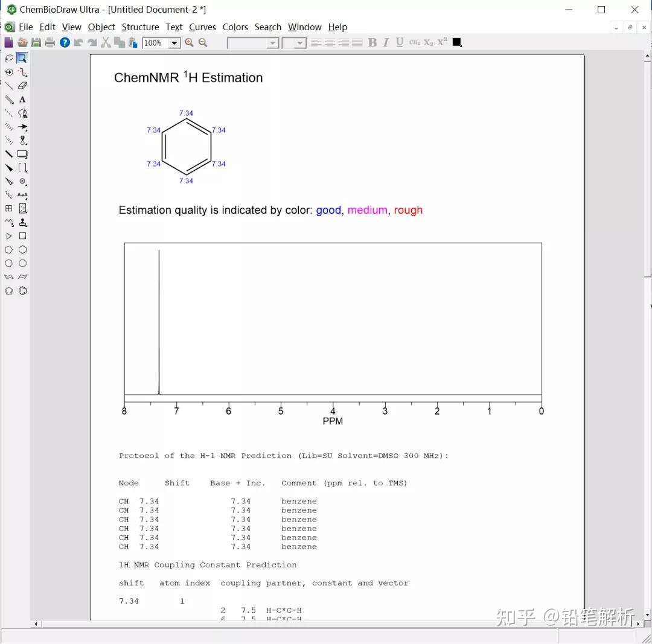Open the zoom percentage dropdown
This screenshot has width=652, height=644.
pos(174,42)
